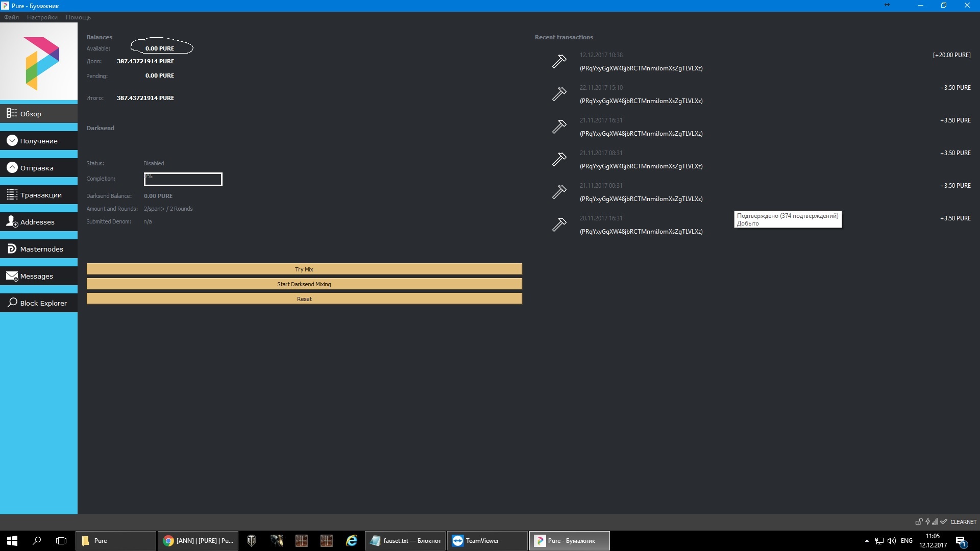Click mined icon of 12.12.2017 10:38 transaction
Screen dimensions: 980x551
pyautogui.click(x=559, y=61)
